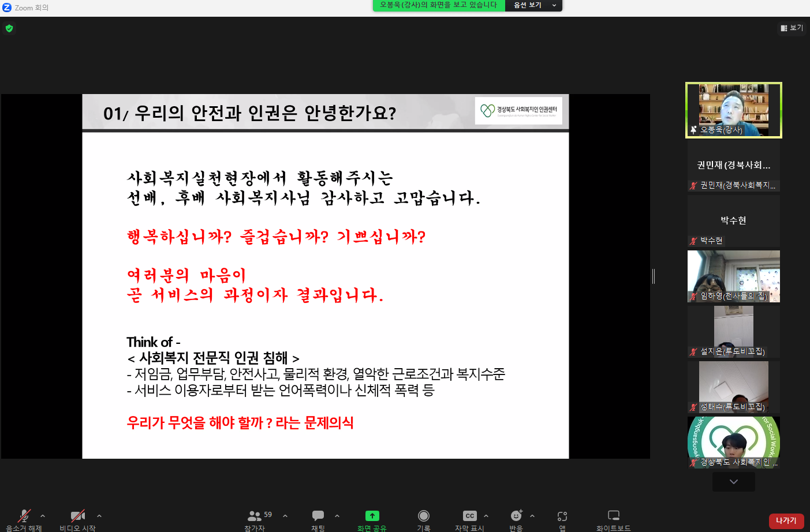This screenshot has height=532, width=810.
Task: Open the 앱 apps icon
Action: [x=562, y=516]
